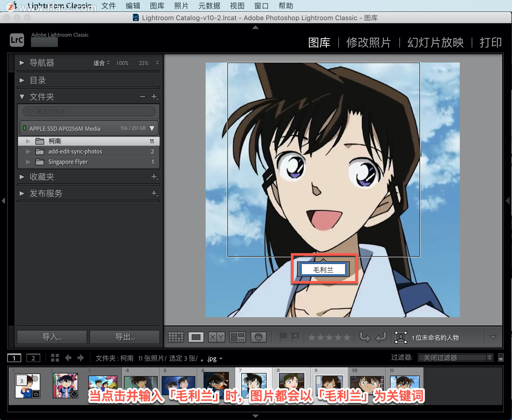This screenshot has height=420, width=512.
Task: Open People view face icon
Action: 258,337
